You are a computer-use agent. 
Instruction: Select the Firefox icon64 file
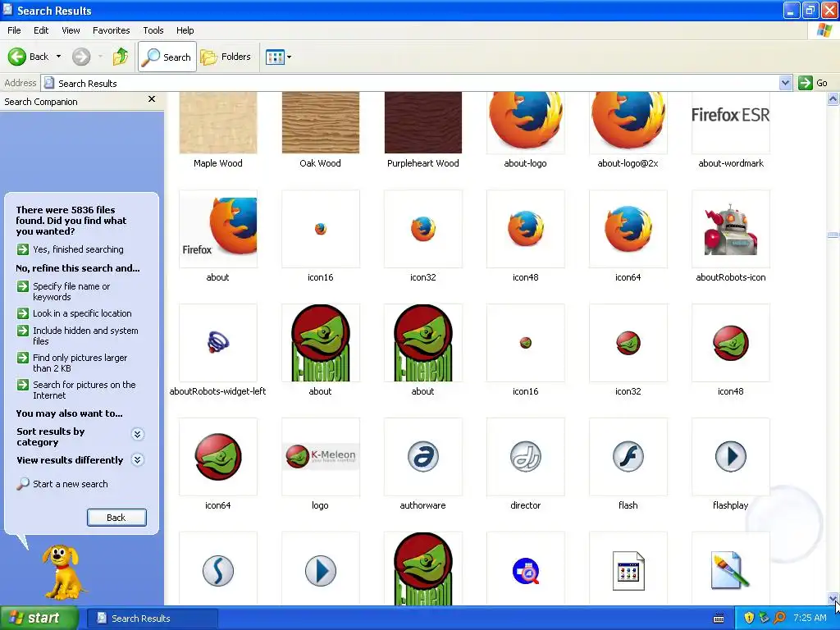point(628,229)
